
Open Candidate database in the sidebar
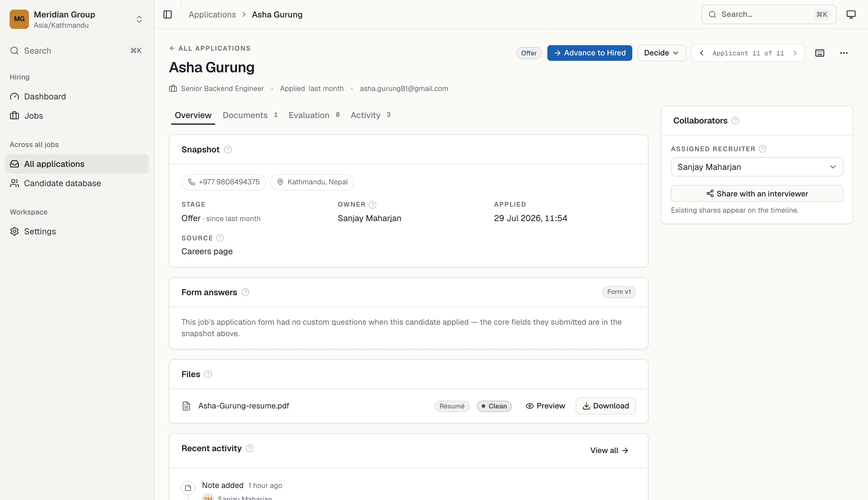(x=77, y=183)
